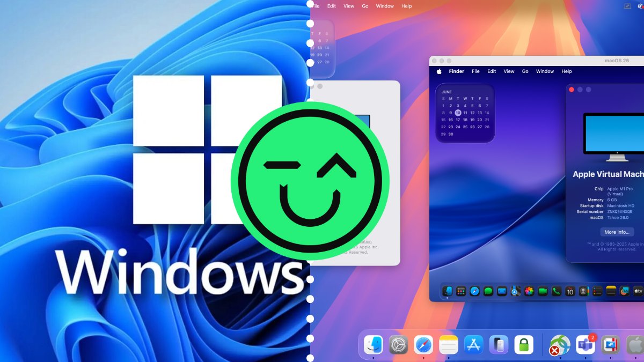Open Finder in the host Mac's bottom dock

[373, 345]
